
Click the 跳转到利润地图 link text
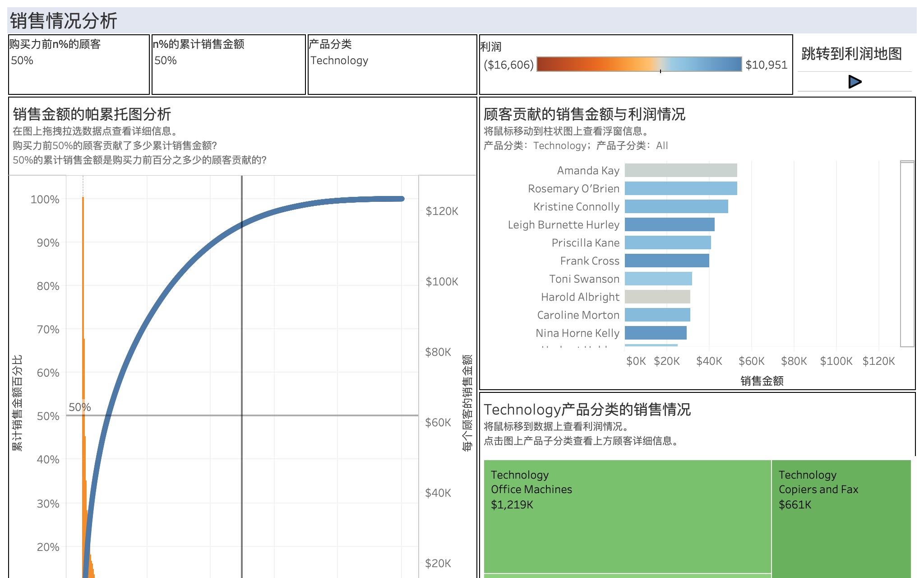[x=851, y=54]
